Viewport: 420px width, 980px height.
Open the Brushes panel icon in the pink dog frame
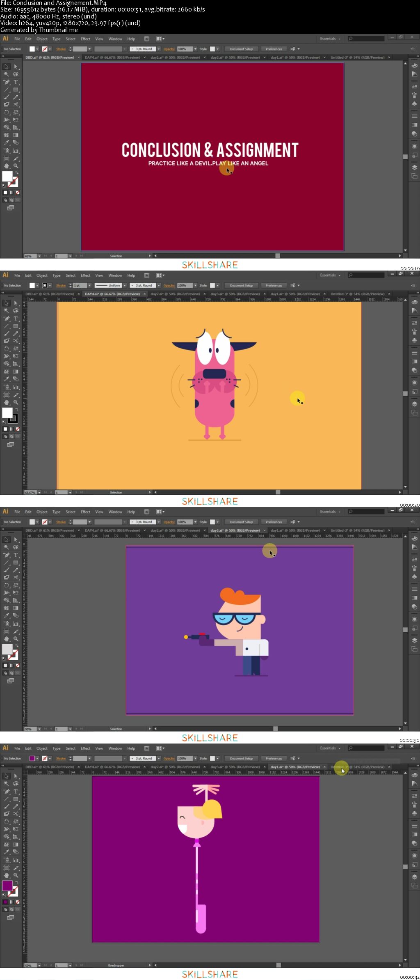point(414,332)
